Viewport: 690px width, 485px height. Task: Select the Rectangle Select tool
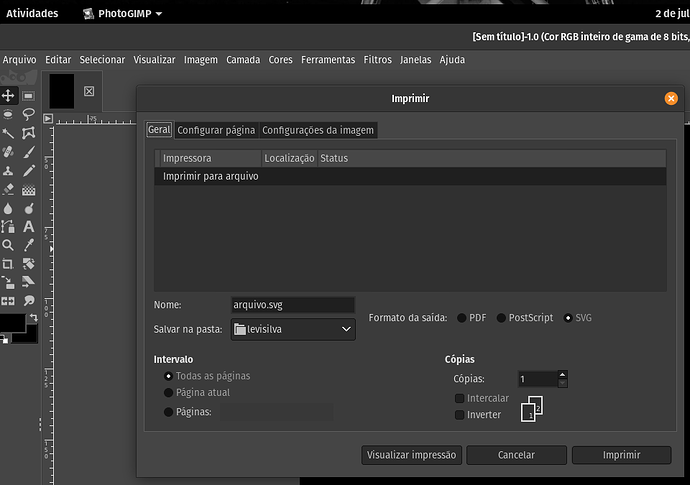click(29, 96)
